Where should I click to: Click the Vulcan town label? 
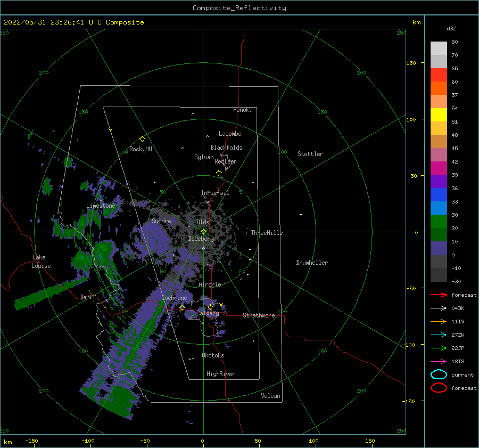tap(270, 396)
